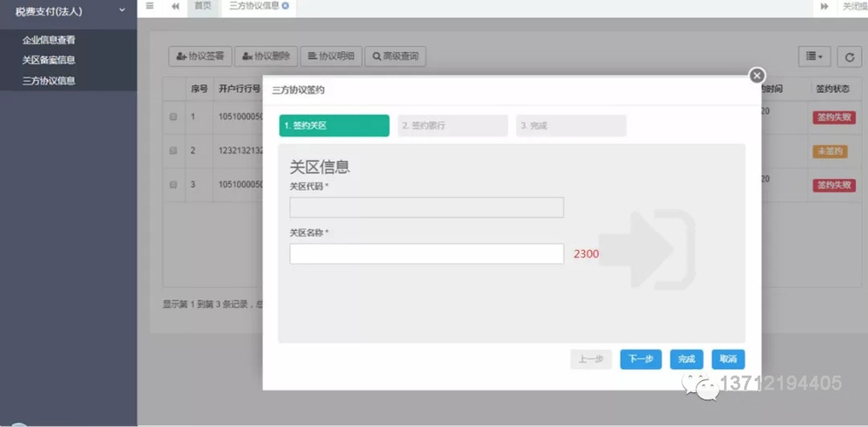The image size is (868, 427).
Task: Open the column list dropdown button
Action: click(814, 56)
